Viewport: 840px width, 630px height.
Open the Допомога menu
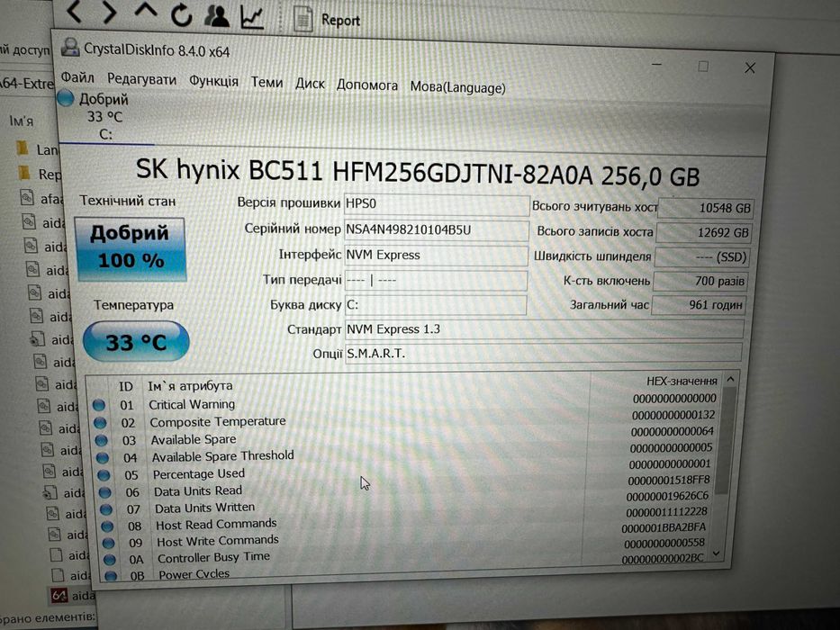click(x=367, y=85)
